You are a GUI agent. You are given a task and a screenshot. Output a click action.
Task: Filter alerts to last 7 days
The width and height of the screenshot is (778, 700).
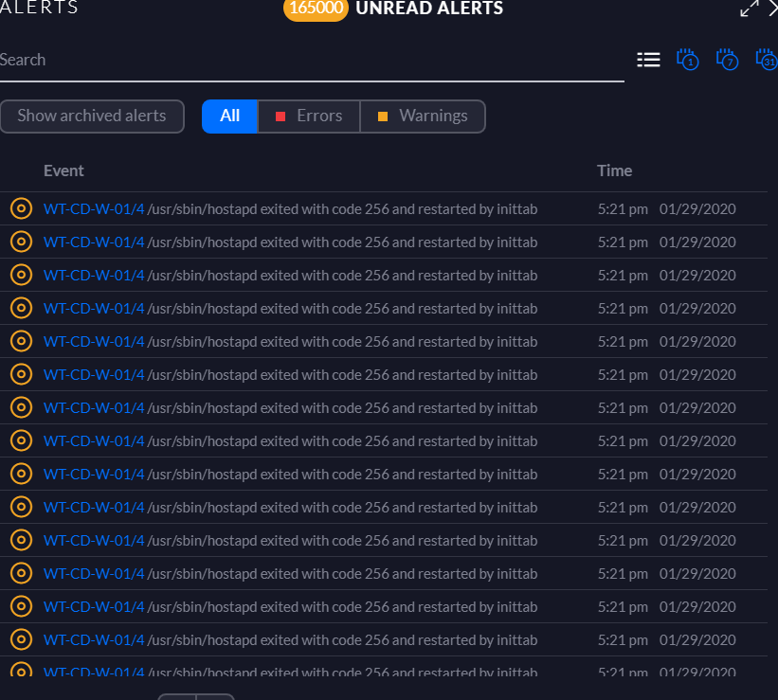pos(727,60)
